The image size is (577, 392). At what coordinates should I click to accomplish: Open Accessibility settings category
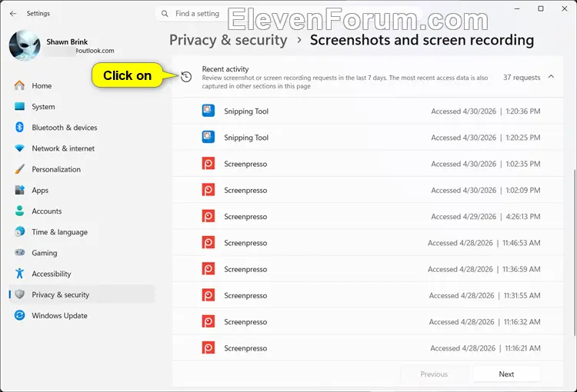coord(82,274)
